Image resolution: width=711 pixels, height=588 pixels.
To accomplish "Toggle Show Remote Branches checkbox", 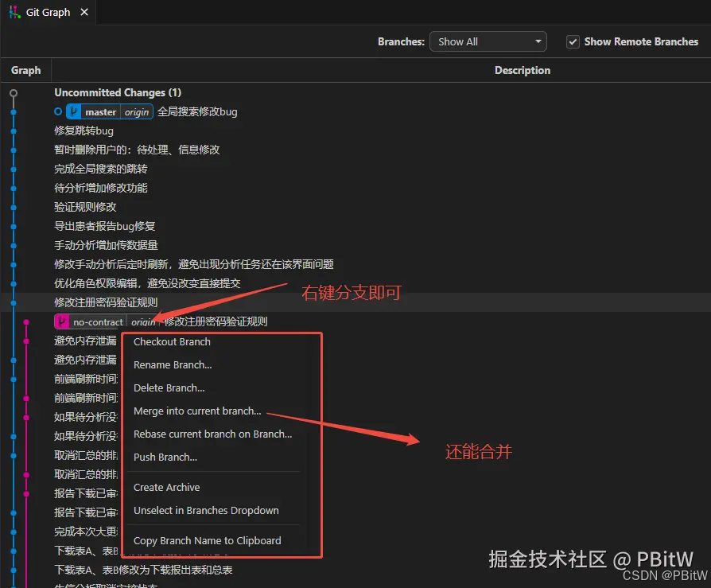I will (573, 41).
